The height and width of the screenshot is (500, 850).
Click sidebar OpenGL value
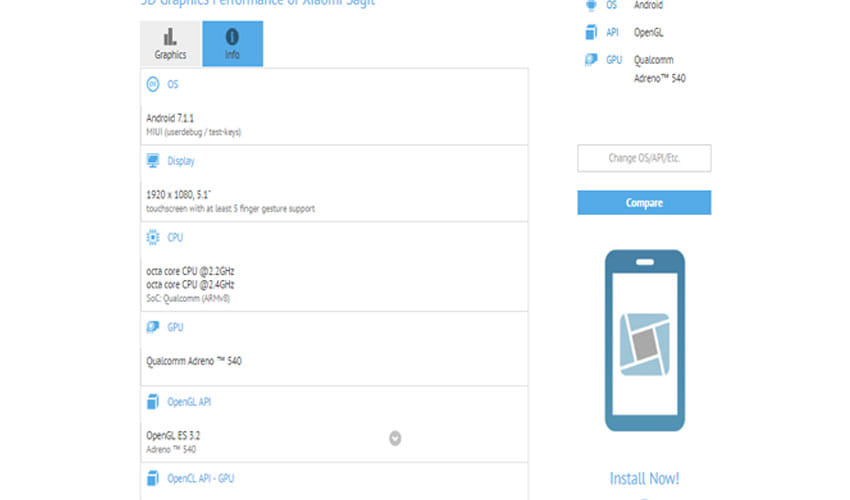(x=648, y=33)
